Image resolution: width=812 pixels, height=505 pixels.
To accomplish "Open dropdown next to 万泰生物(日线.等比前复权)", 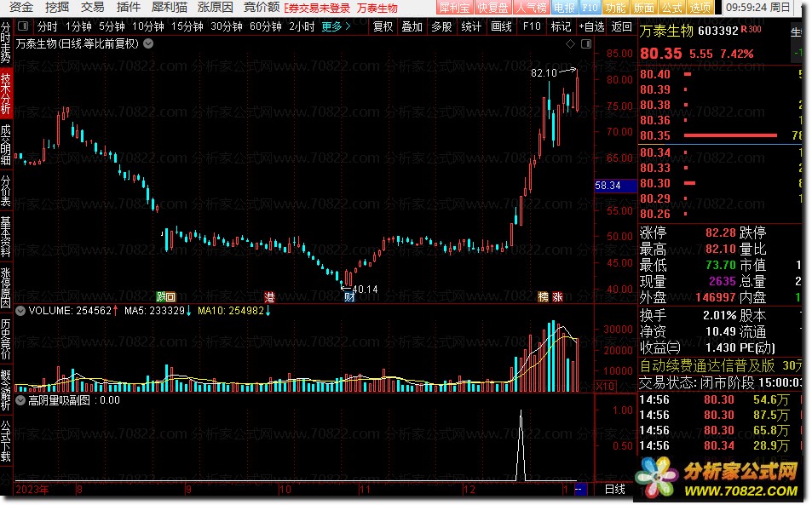I will 148,43.
